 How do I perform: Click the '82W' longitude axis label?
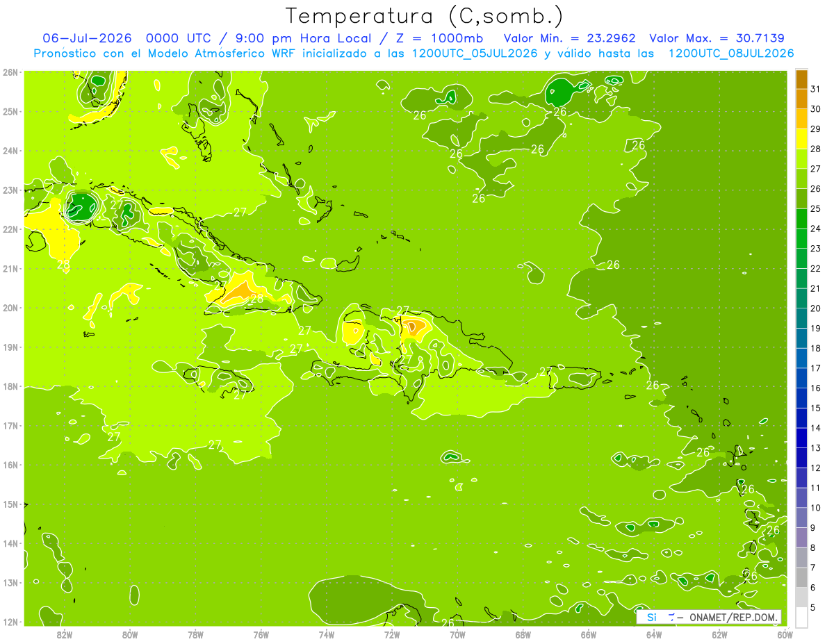point(65,634)
